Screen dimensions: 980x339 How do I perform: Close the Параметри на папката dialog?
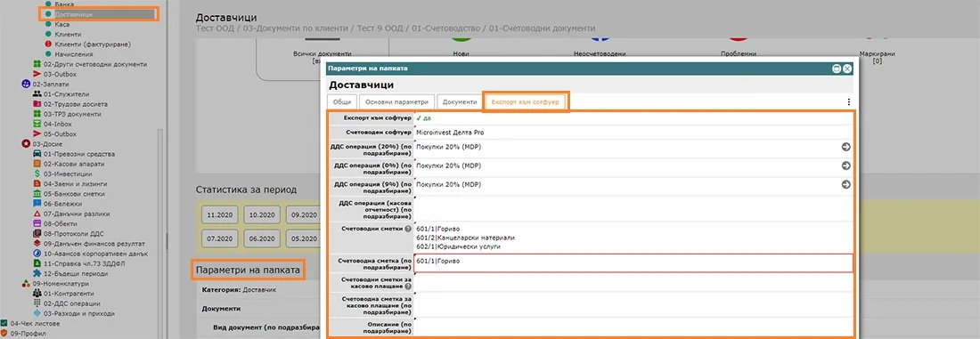847,69
